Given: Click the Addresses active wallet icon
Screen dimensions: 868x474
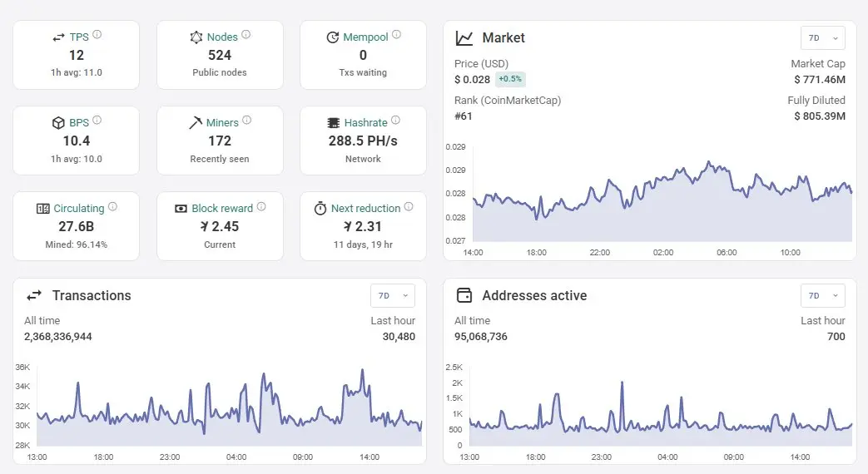Looking at the screenshot, I should coord(464,295).
